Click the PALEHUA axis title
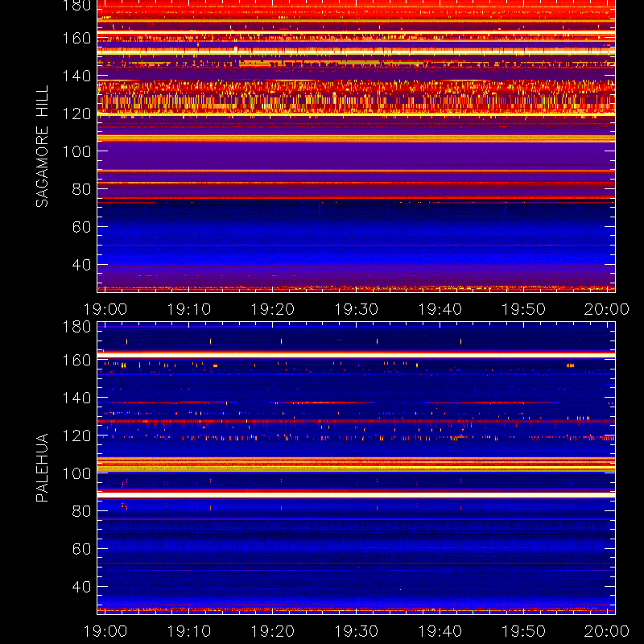 pyautogui.click(x=43, y=468)
